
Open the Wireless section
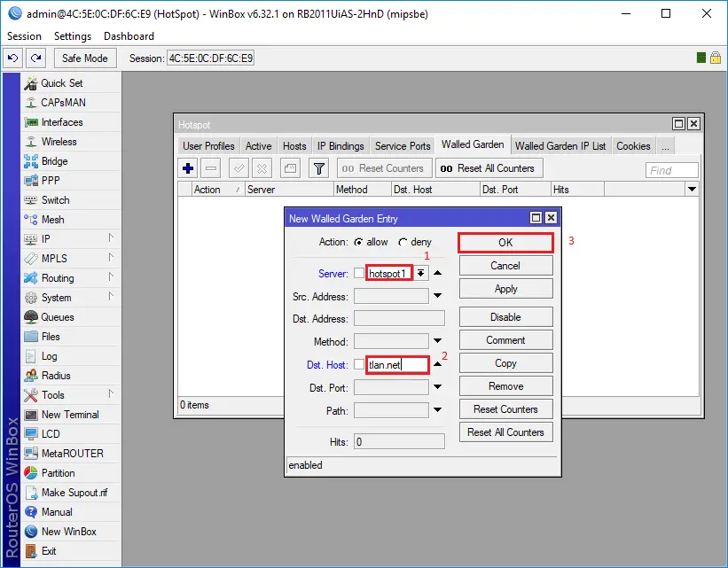pos(59,142)
